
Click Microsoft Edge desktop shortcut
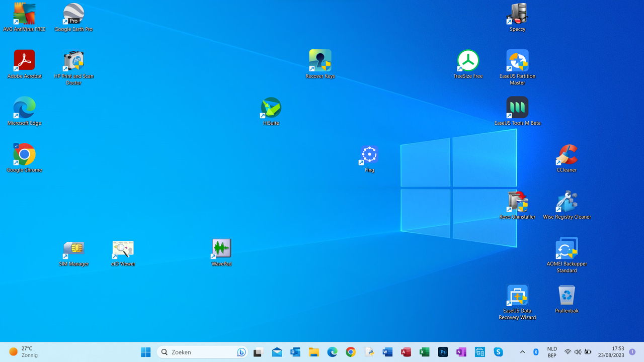pyautogui.click(x=24, y=111)
